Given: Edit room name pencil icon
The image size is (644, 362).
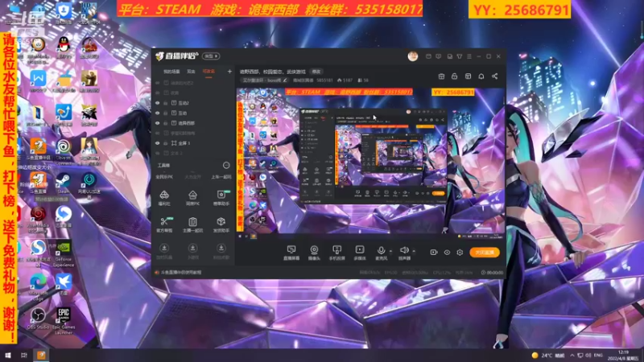Looking at the screenshot, I should coord(285,80).
